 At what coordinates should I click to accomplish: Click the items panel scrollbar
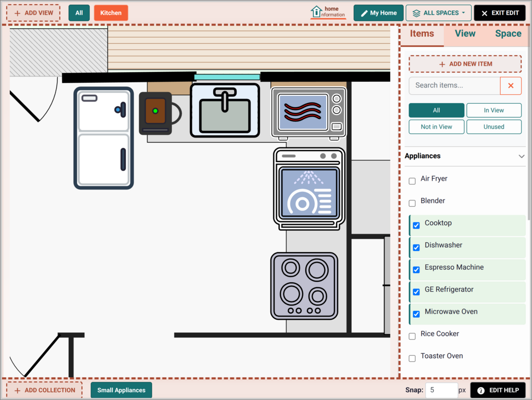[529, 122]
